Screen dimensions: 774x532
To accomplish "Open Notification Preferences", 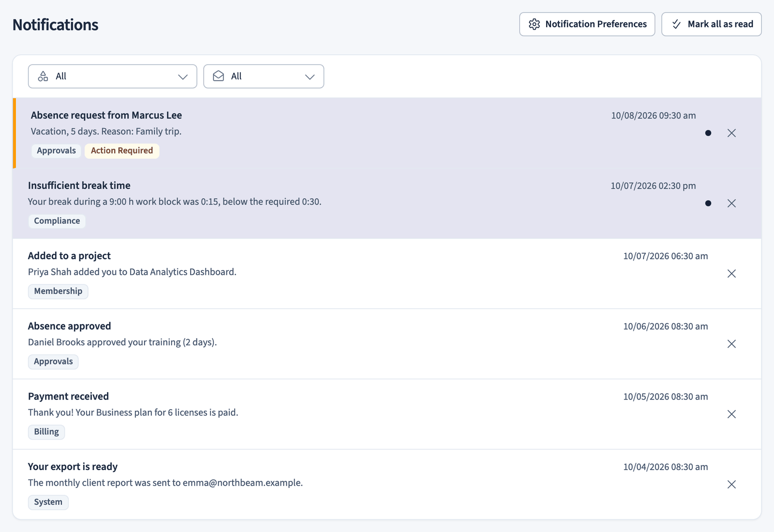I will point(587,24).
